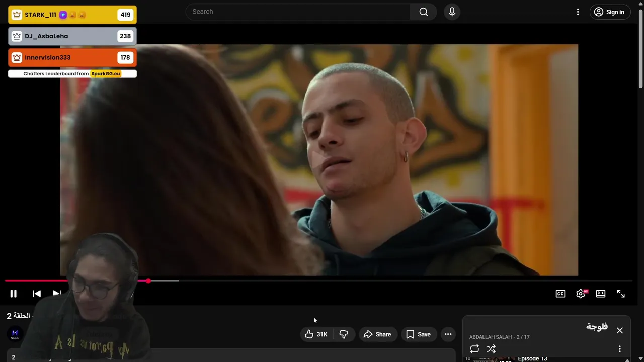This screenshot has height=362, width=644.
Task: Toggle closed captions CC
Action: click(x=560, y=294)
